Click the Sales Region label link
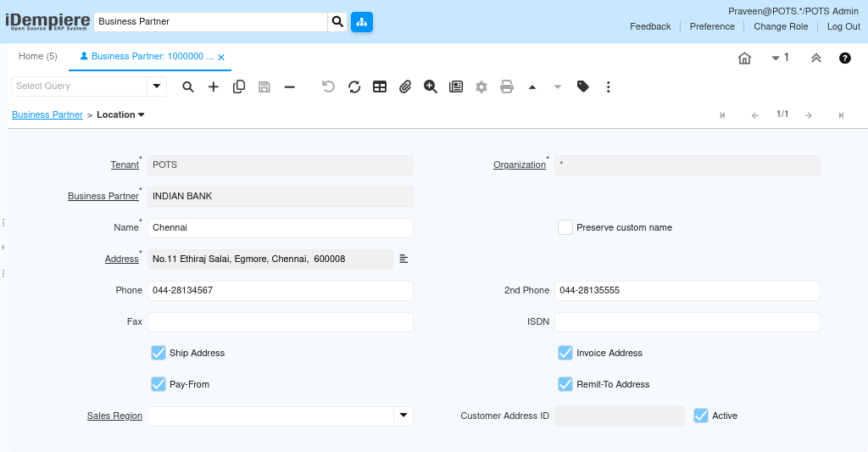 tap(114, 416)
